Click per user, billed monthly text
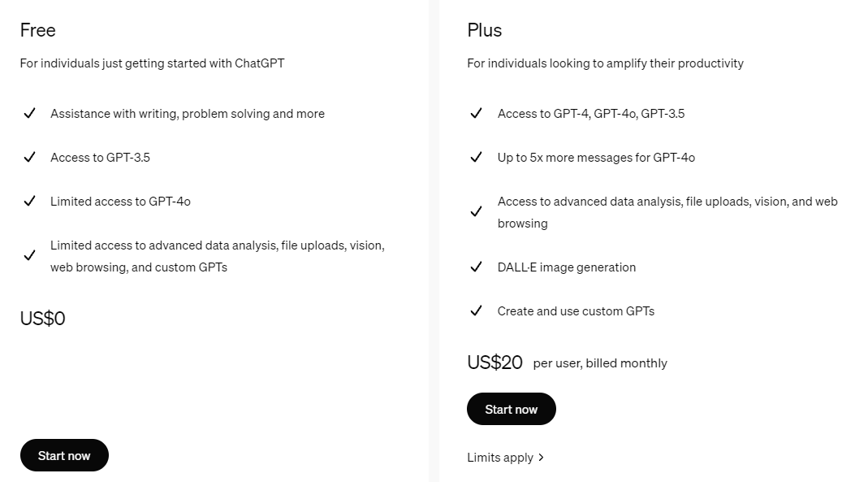Viewport: 868px width, 482px height. (600, 363)
